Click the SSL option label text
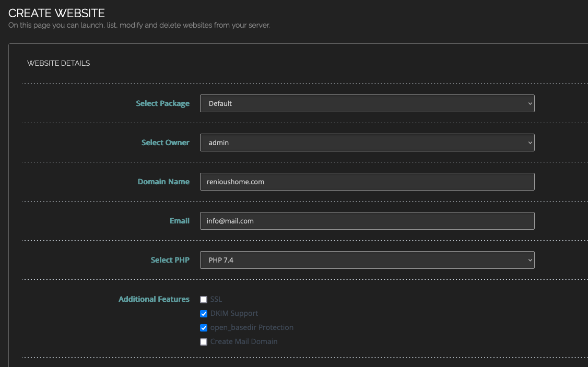Screen dimensions: 588x367 pos(216,299)
